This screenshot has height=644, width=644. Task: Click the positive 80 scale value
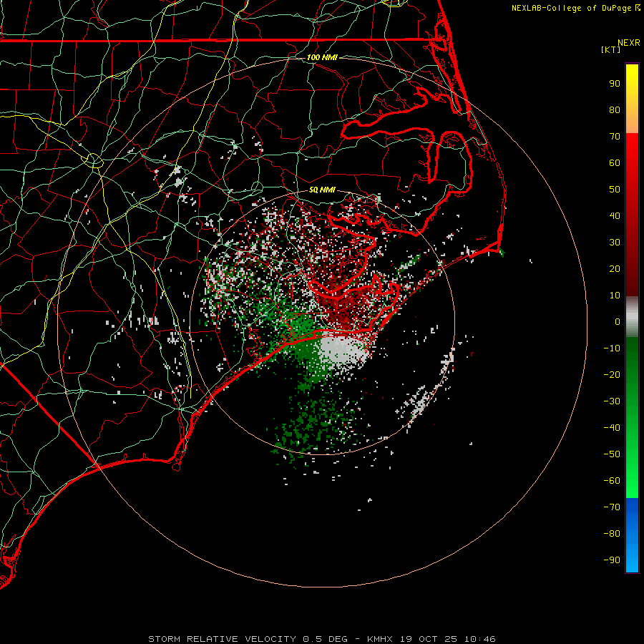pos(615,110)
